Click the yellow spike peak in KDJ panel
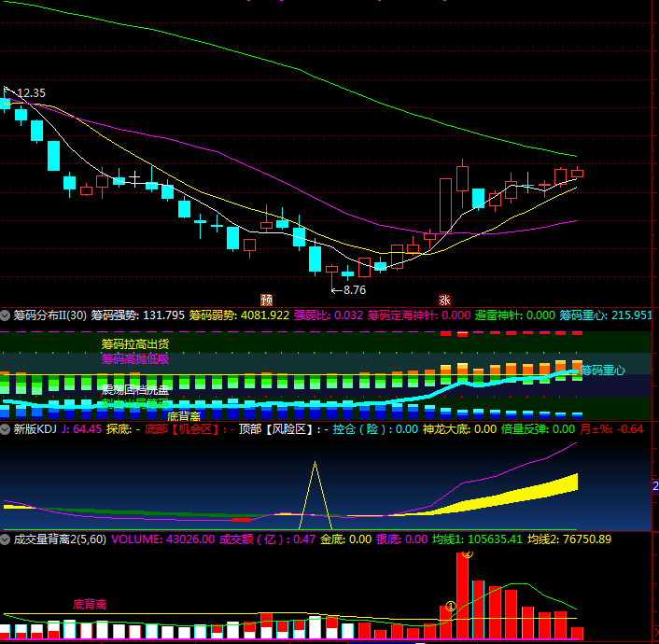This screenshot has height=644, width=659. point(315,463)
